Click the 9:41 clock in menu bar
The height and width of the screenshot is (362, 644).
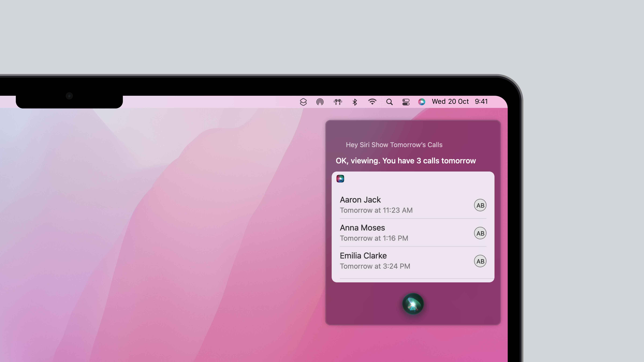(x=481, y=101)
